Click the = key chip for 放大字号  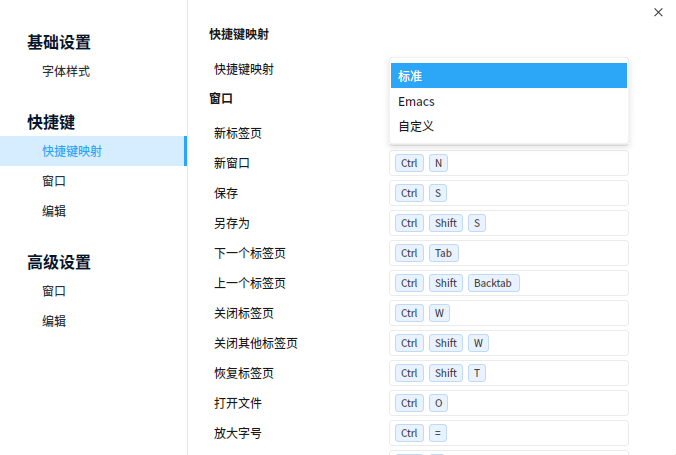[438, 433]
